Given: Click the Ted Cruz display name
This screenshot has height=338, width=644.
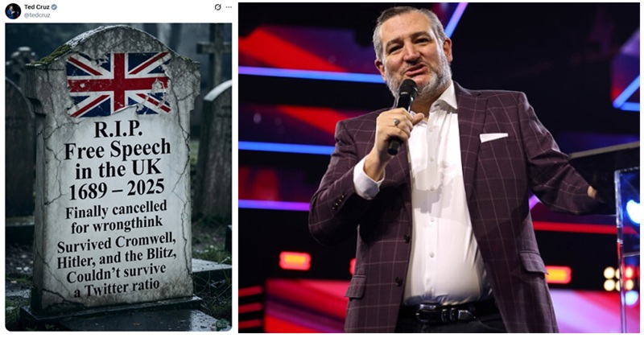Looking at the screenshot, I should coord(37,7).
